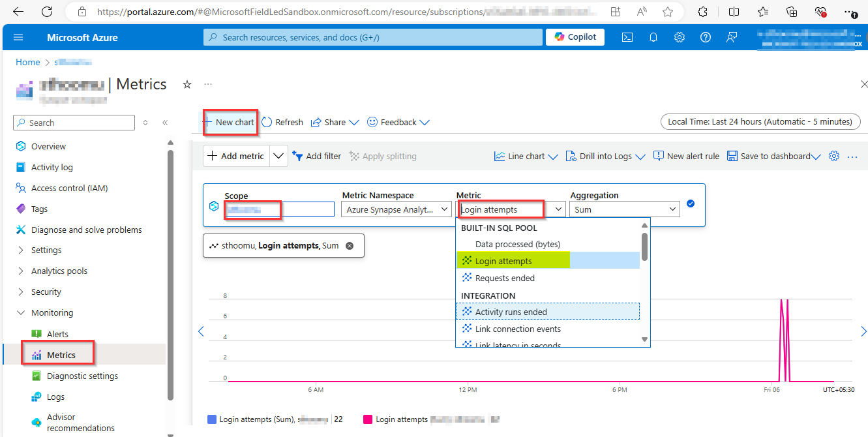Move to next time range with right arrow
Screen dimensions: 868x437
tap(863, 332)
